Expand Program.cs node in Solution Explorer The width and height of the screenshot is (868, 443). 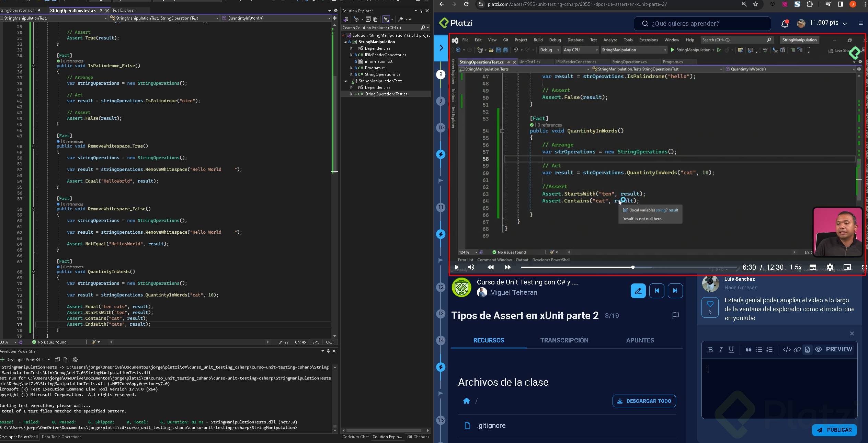(351, 68)
